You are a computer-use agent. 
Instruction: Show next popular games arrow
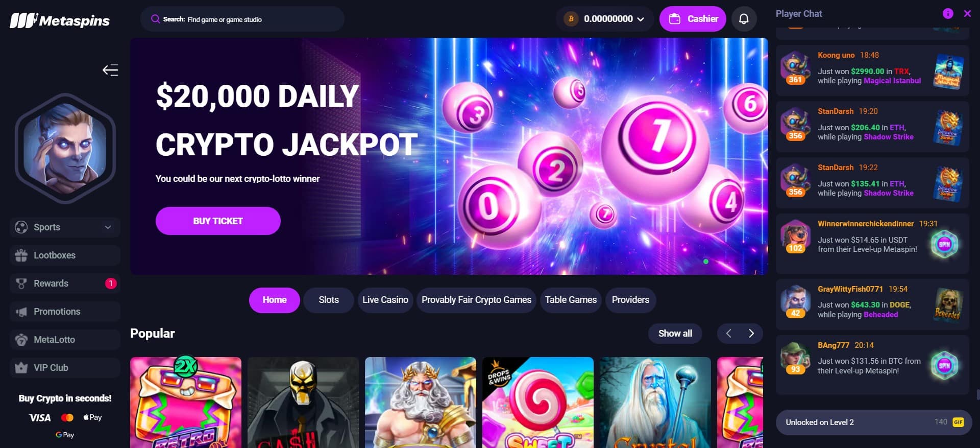tap(751, 334)
